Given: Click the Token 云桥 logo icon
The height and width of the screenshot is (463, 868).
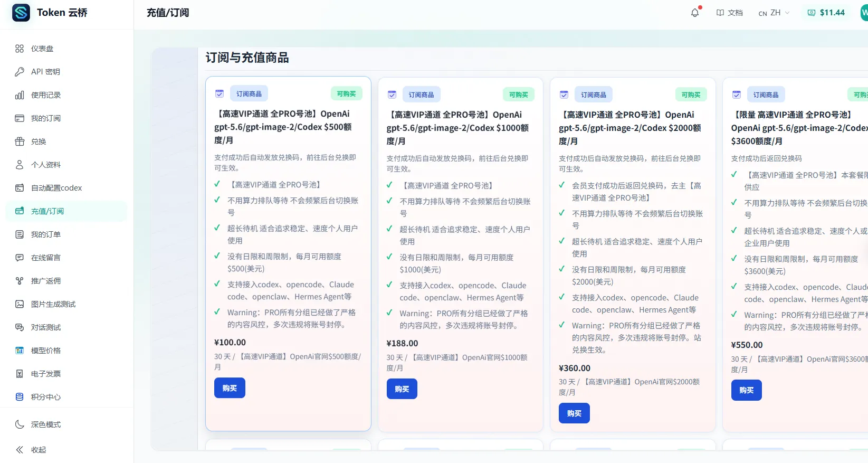Looking at the screenshot, I should click(x=21, y=13).
